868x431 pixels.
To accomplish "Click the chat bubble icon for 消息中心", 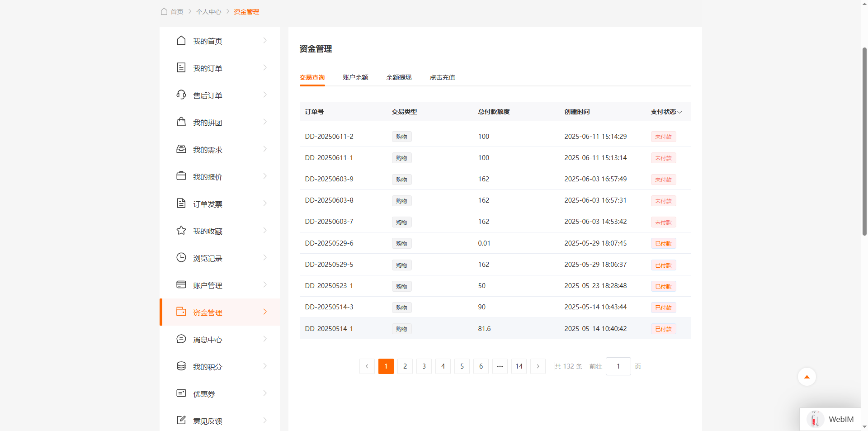I will pyautogui.click(x=181, y=339).
